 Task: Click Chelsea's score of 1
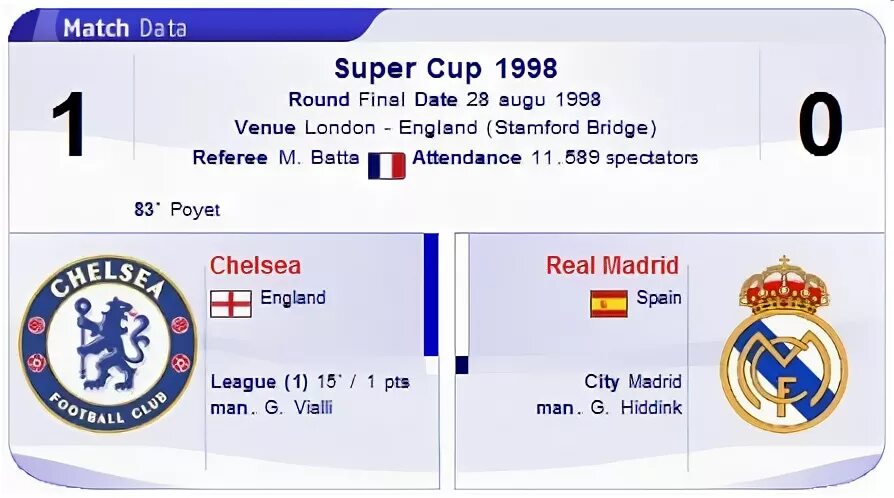68,125
